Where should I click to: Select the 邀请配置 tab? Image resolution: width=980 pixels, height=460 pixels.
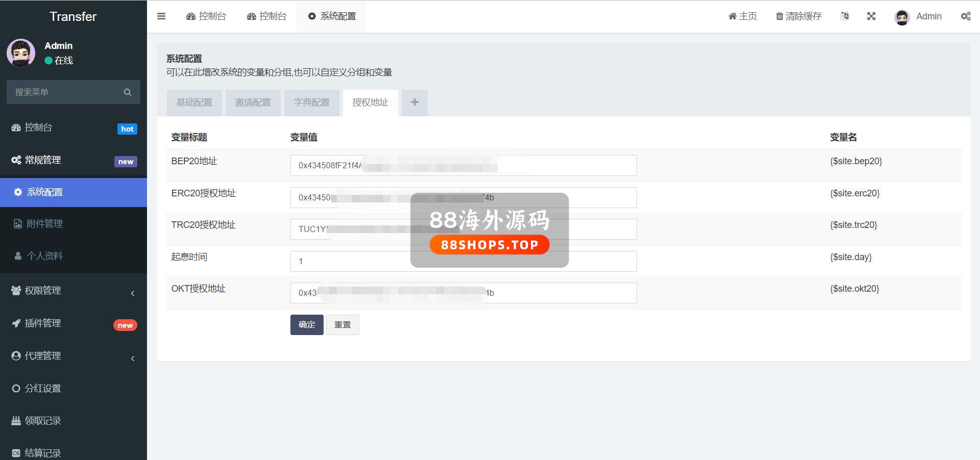[253, 103]
